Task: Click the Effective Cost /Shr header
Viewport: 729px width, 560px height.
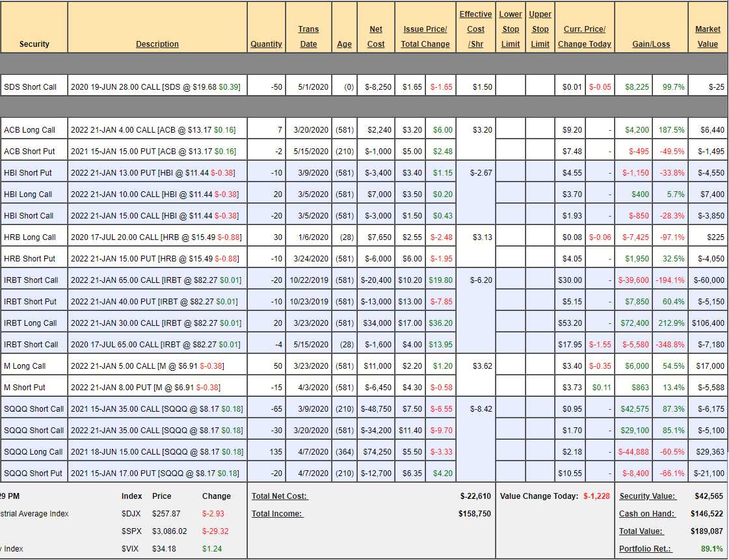Action: pyautogui.click(x=475, y=29)
